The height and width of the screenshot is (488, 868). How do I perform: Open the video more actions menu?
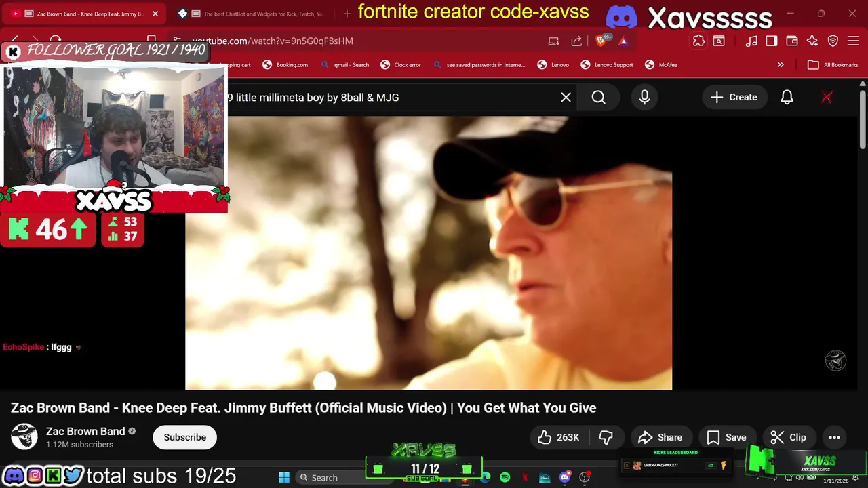(x=834, y=437)
